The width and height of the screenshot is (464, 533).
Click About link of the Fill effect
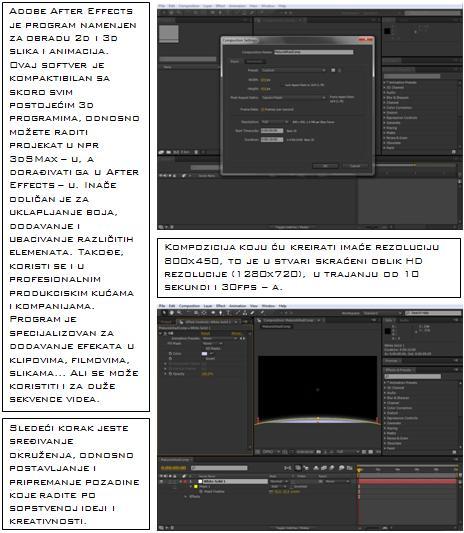coord(236,333)
